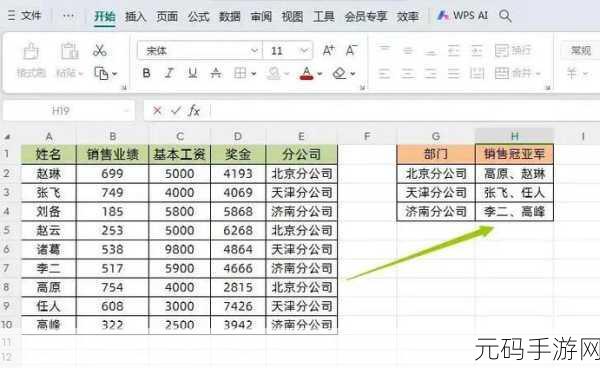Click the Clear eraser icon

pos(339,73)
